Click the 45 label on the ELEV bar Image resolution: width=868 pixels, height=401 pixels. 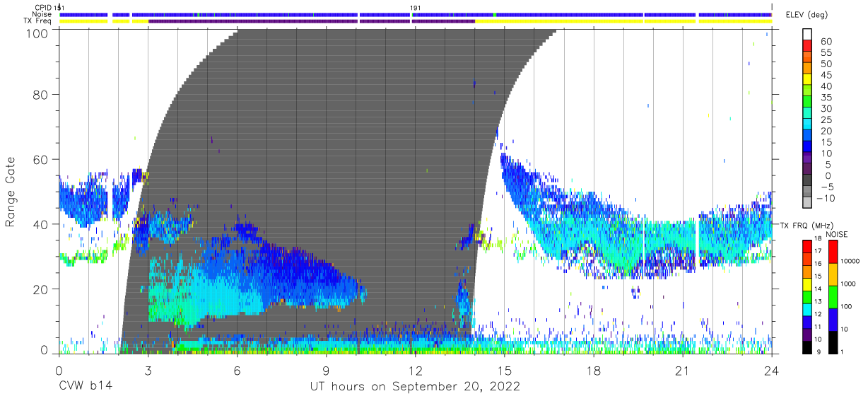pos(826,75)
